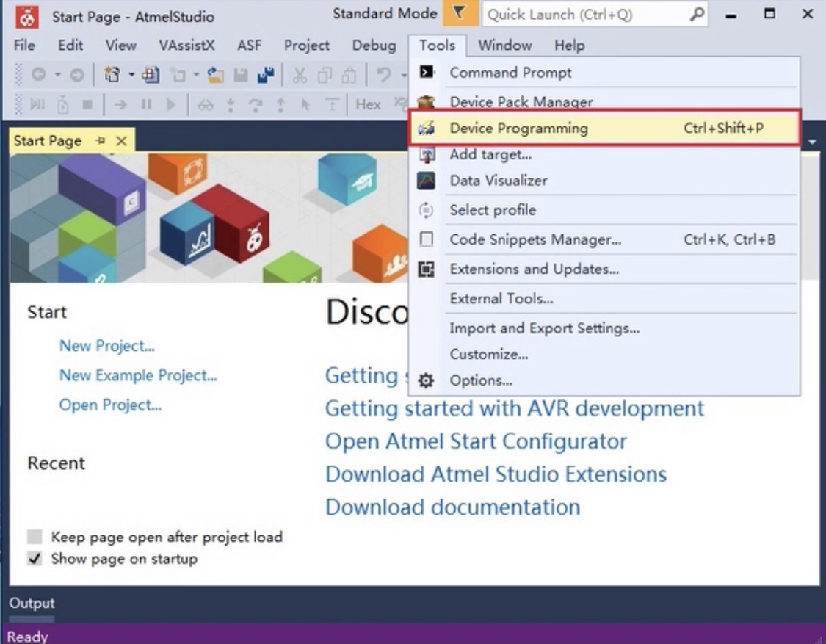Open Options... from Tools menu
This screenshot has width=826, height=644.
pos(604,380)
